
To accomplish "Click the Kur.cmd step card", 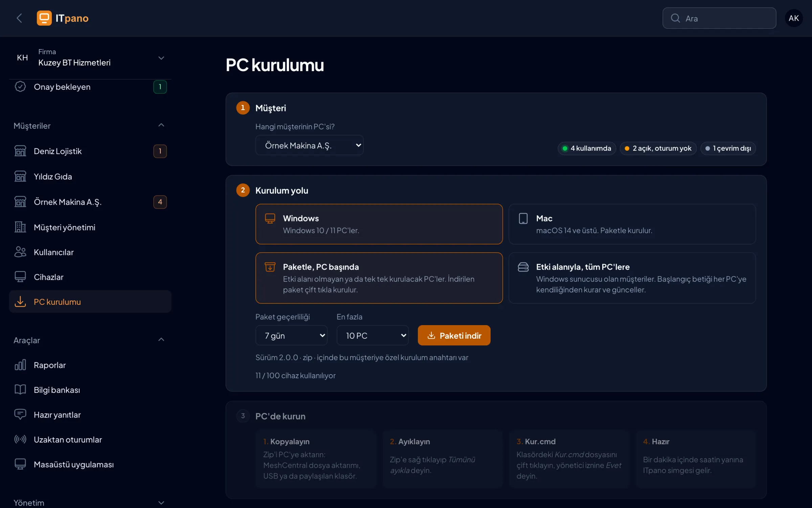I will (x=569, y=459).
